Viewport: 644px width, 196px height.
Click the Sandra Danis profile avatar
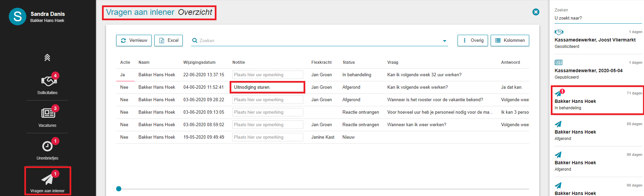coord(18,17)
